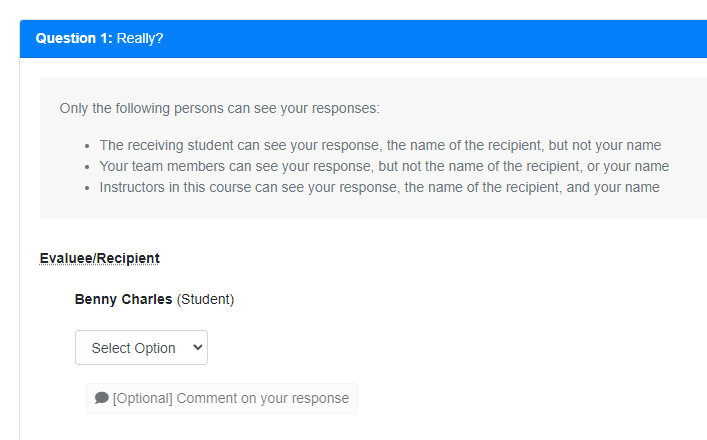
Task: Click the chevron arrow on Select Option
Action: click(197, 348)
